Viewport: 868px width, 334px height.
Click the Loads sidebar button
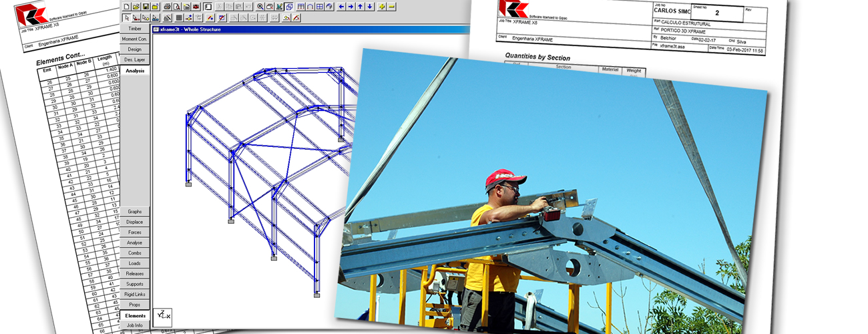135,263
